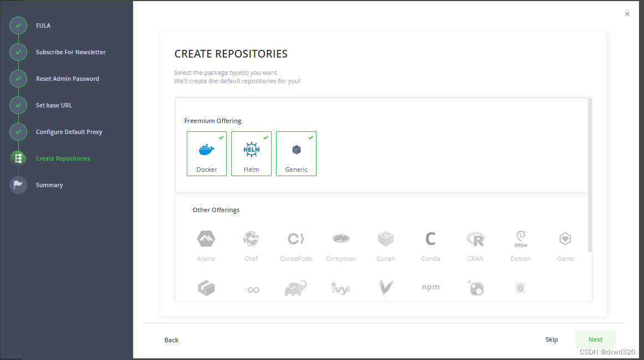
Task: Select the Composer php icon
Action: click(341, 238)
